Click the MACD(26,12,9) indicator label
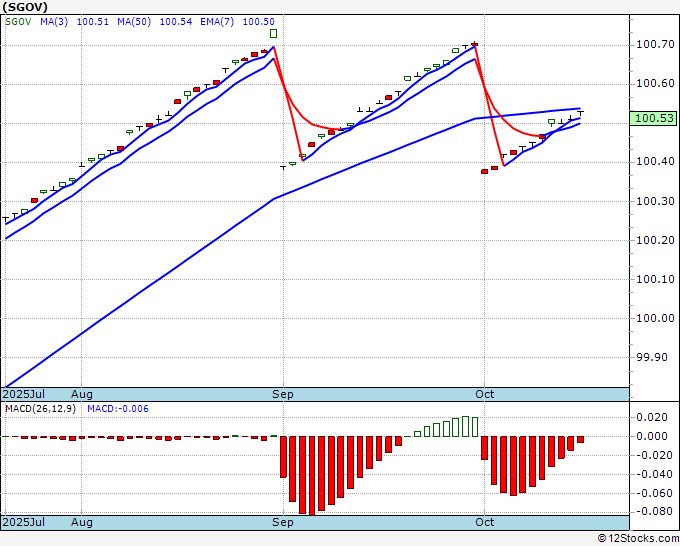Viewport: 680px width, 546px height. (x=40, y=409)
